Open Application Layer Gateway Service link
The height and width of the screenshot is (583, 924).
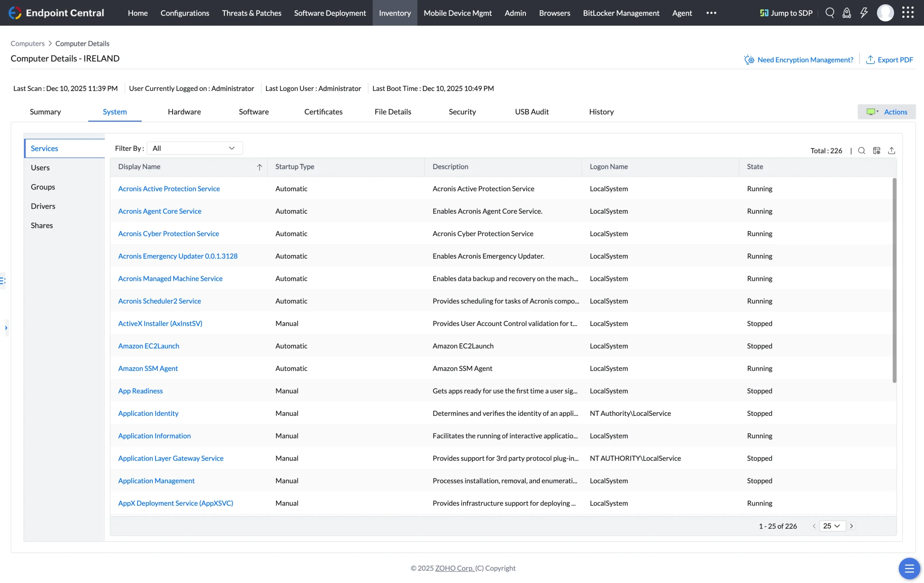pos(170,458)
